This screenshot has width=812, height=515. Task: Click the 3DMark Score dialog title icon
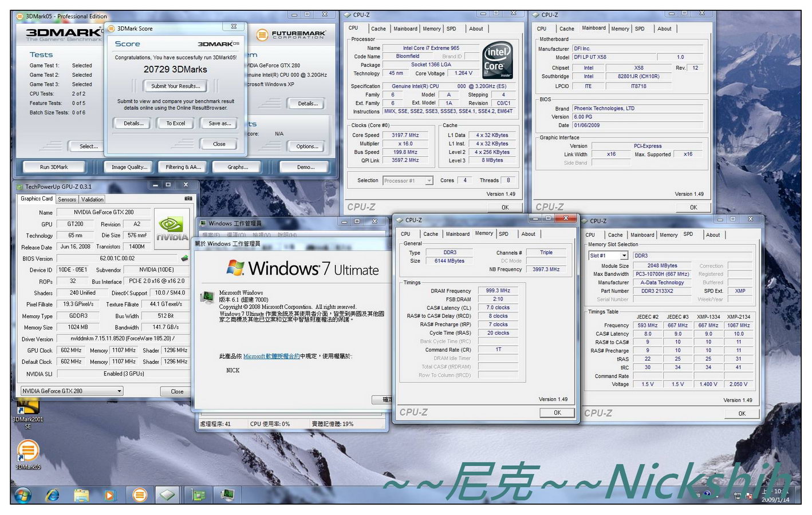pos(112,28)
